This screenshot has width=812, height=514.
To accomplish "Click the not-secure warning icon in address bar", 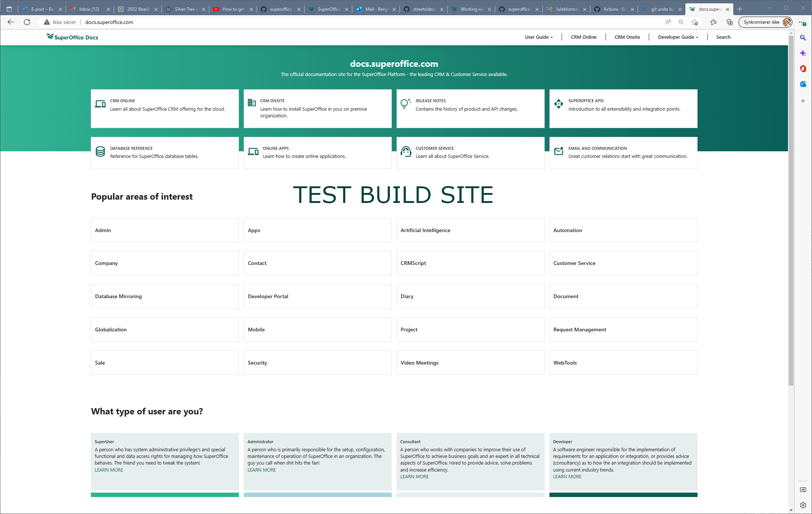I will (47, 22).
